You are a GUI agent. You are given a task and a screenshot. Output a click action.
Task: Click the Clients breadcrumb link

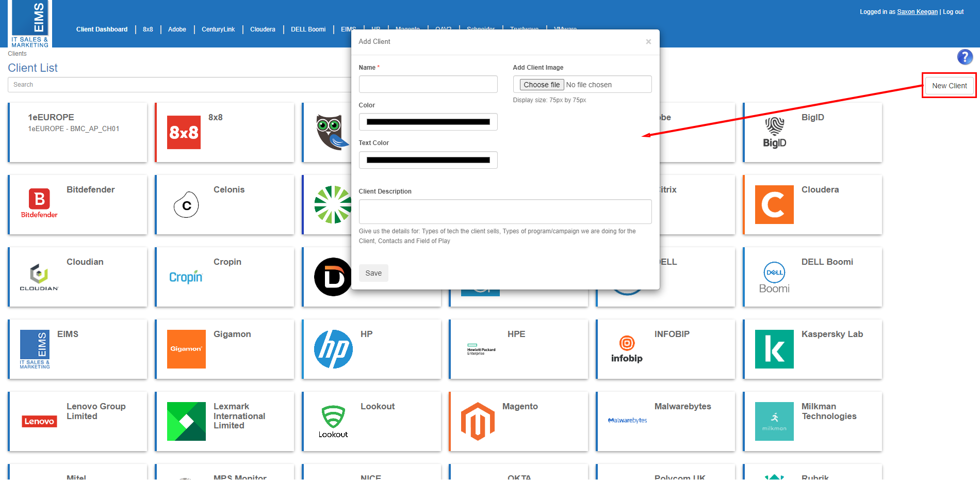click(x=17, y=54)
